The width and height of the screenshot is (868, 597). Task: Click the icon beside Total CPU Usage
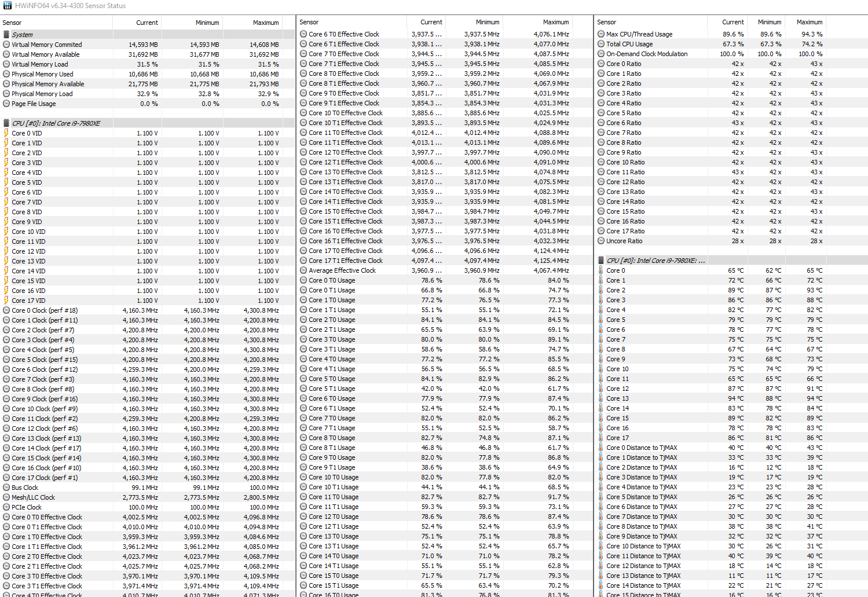tap(601, 44)
